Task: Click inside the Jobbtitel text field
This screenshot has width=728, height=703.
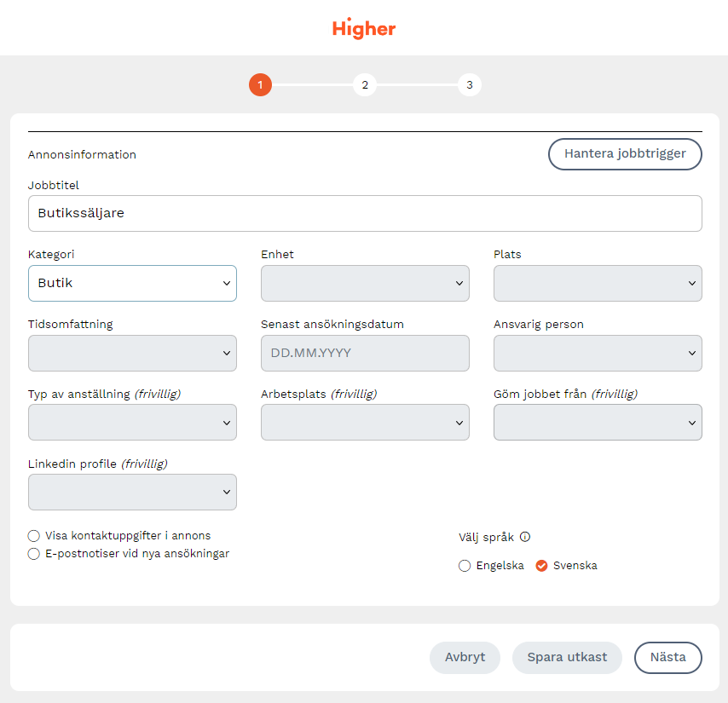Action: [365, 214]
